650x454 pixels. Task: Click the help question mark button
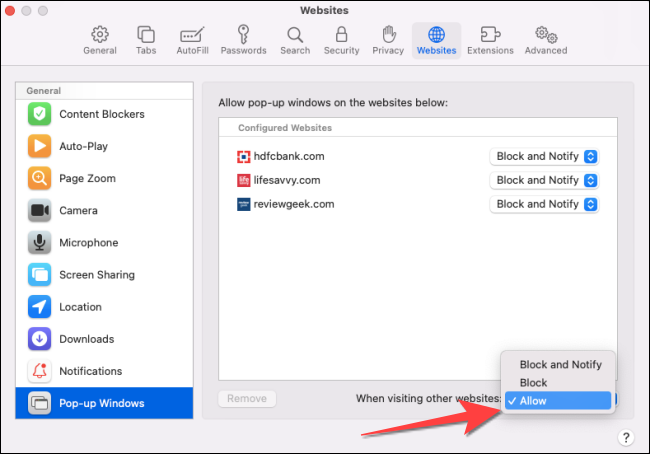click(624, 437)
